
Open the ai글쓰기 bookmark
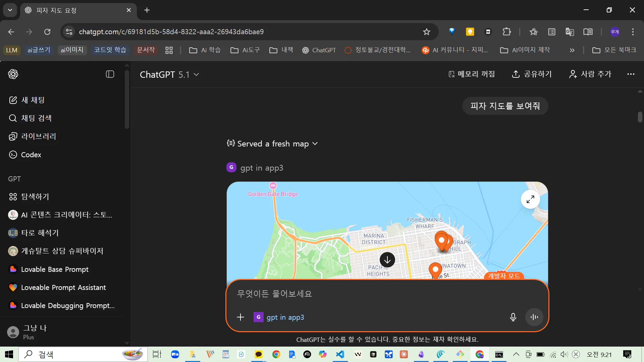[x=39, y=50]
